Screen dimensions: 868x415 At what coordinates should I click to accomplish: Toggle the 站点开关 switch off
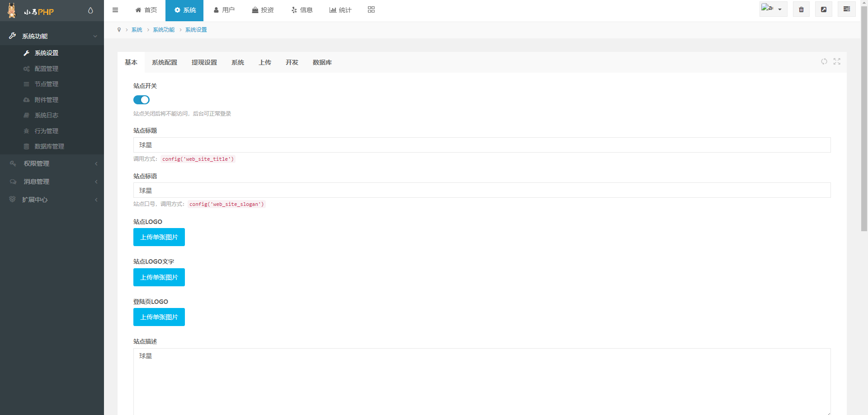point(142,100)
